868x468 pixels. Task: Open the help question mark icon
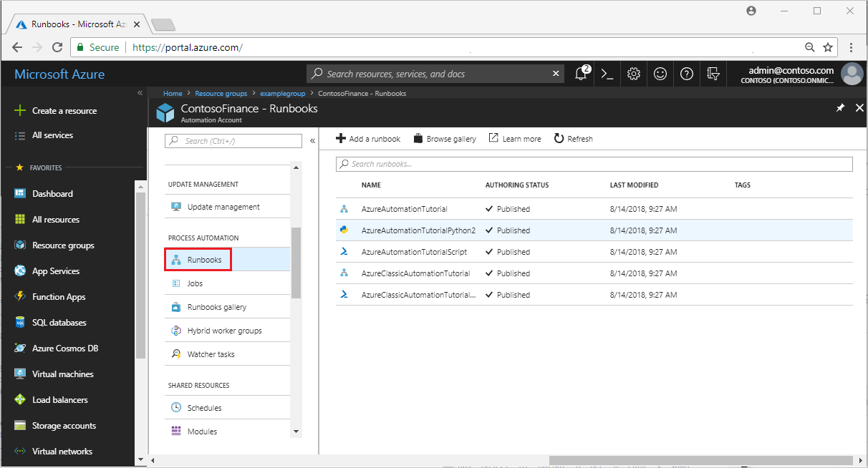(x=687, y=74)
